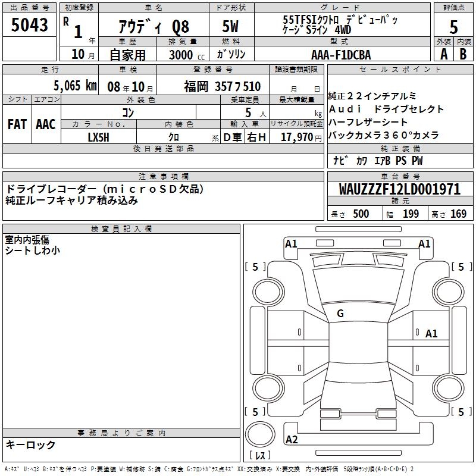Select the color number LX5H
The height and width of the screenshot is (476, 476).
[99, 137]
